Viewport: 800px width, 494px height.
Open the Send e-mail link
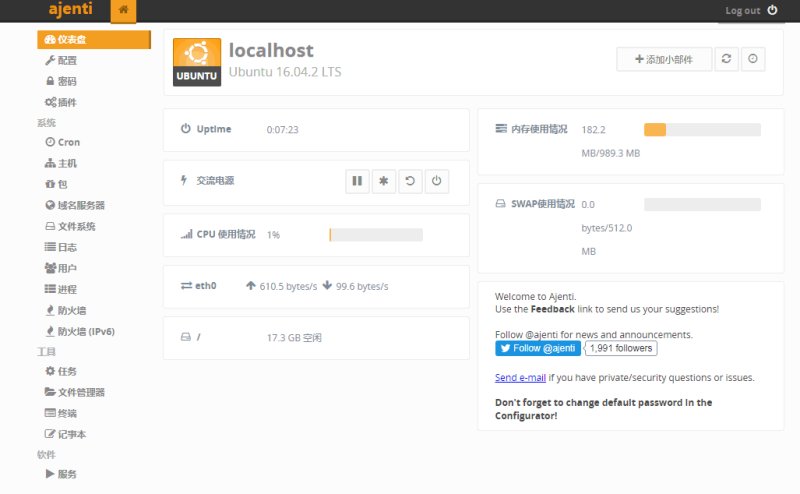520,378
